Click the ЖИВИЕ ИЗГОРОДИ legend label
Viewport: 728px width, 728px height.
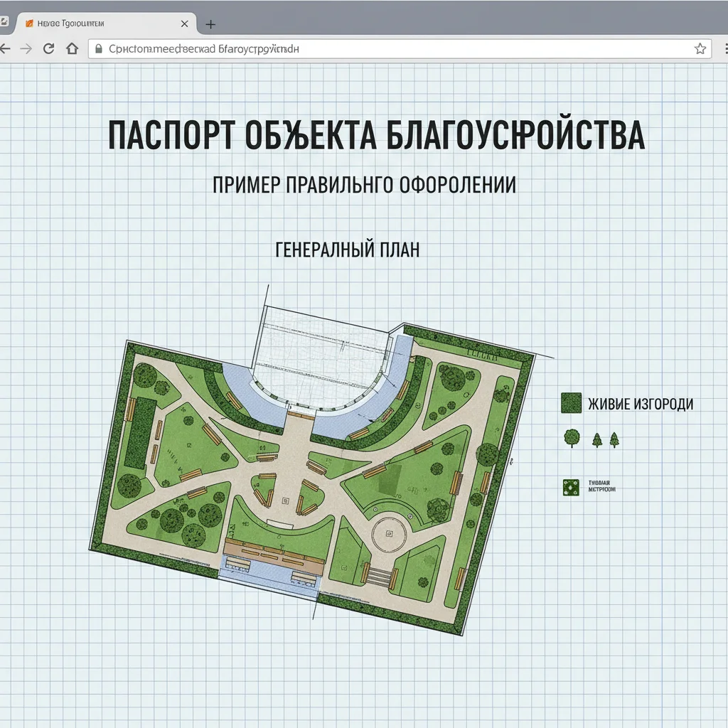pyautogui.click(x=640, y=405)
